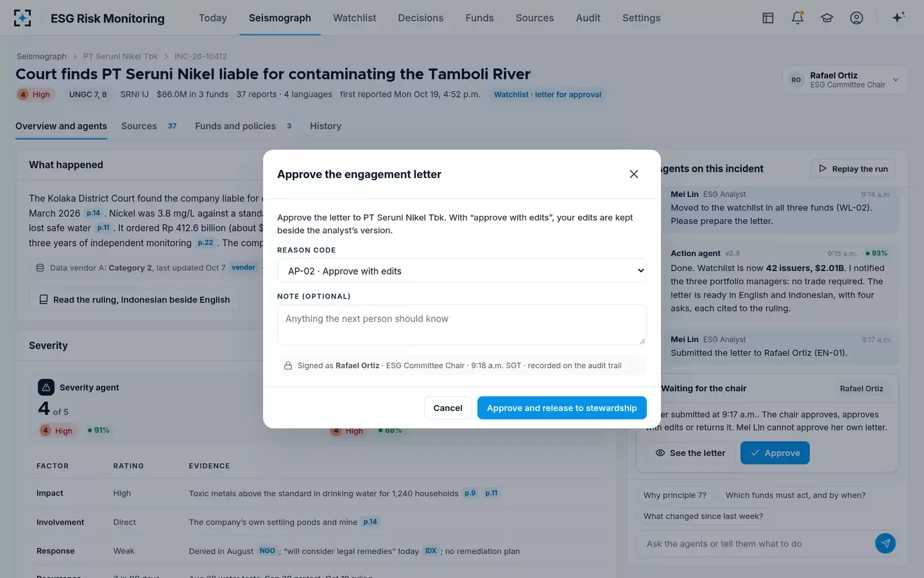Open the Funds nav item
This screenshot has height=578, width=924.
pyautogui.click(x=480, y=18)
